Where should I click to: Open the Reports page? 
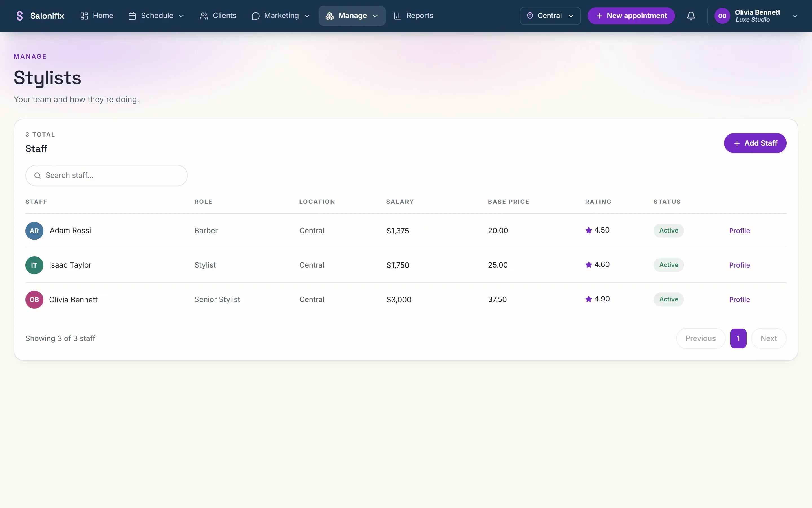click(413, 16)
